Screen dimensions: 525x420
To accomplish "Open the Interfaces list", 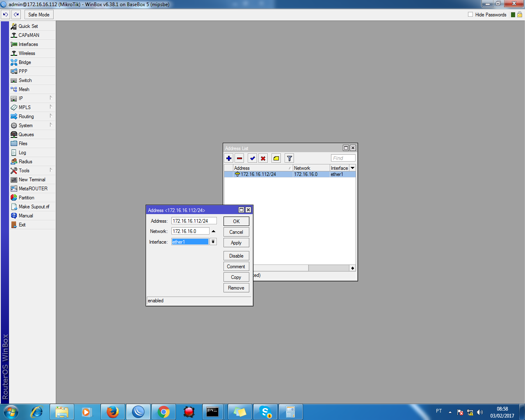I will coord(32,44).
